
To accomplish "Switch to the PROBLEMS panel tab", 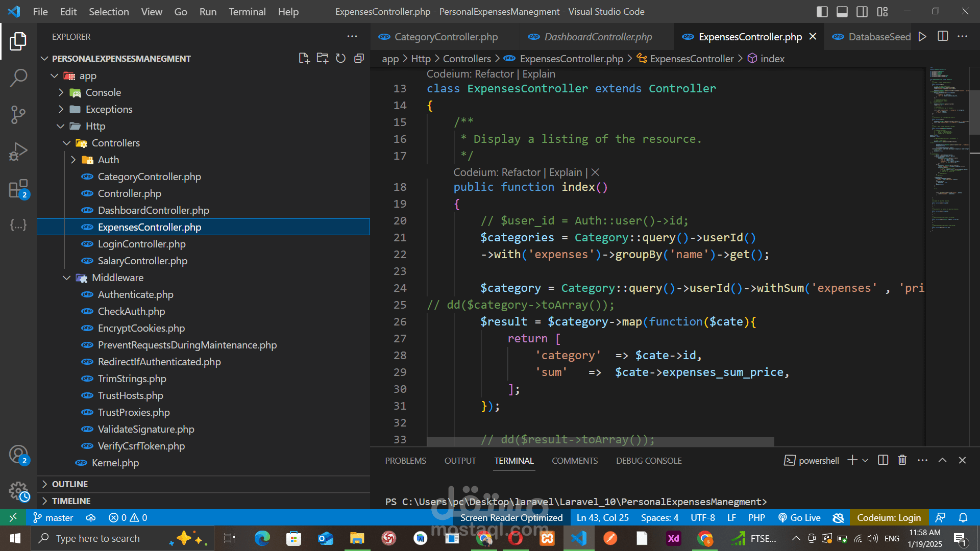I will pos(405,461).
